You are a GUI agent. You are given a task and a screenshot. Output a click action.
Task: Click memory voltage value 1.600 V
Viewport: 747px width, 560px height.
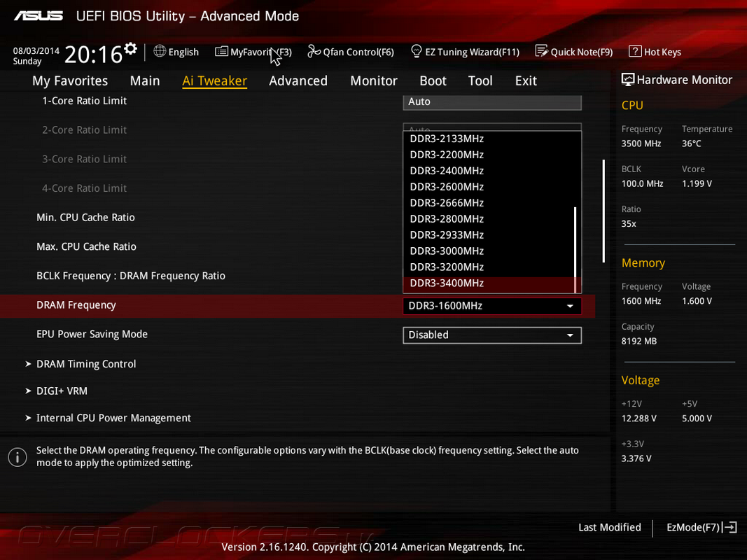[x=697, y=302]
